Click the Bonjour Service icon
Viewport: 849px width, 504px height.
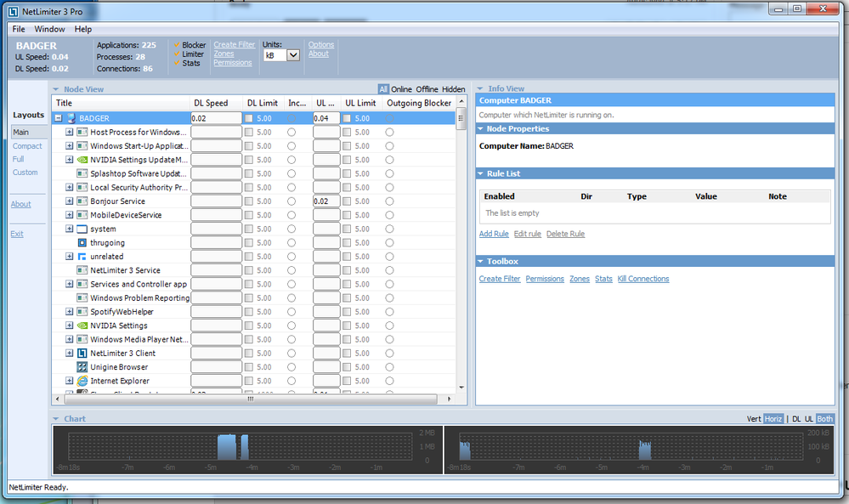coord(82,201)
